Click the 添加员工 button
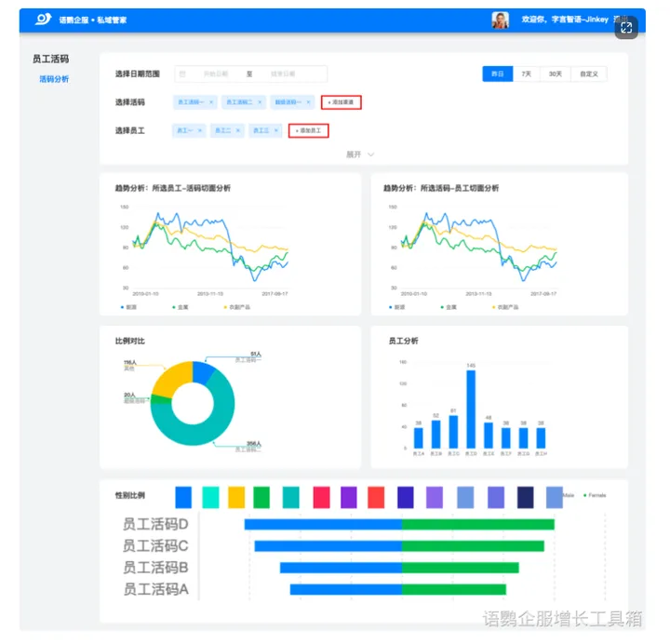The height and width of the screenshot is (644, 670). [308, 131]
